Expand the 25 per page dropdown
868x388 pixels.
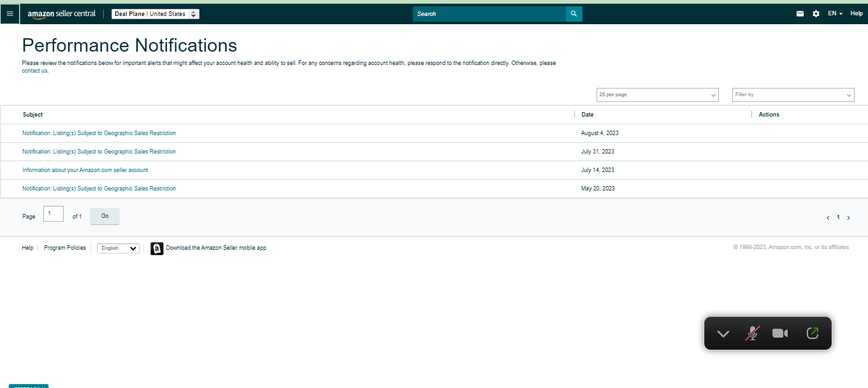tap(657, 94)
